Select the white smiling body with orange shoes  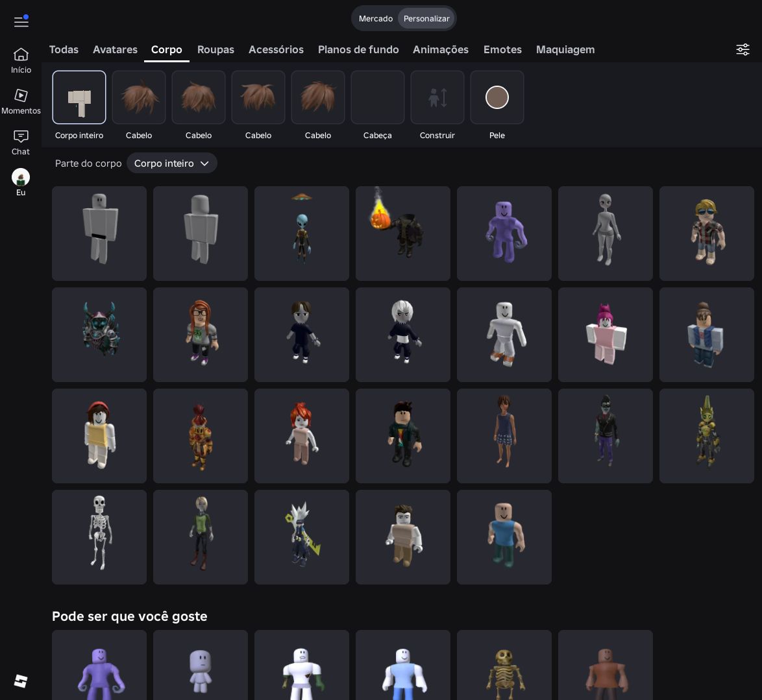tap(504, 335)
